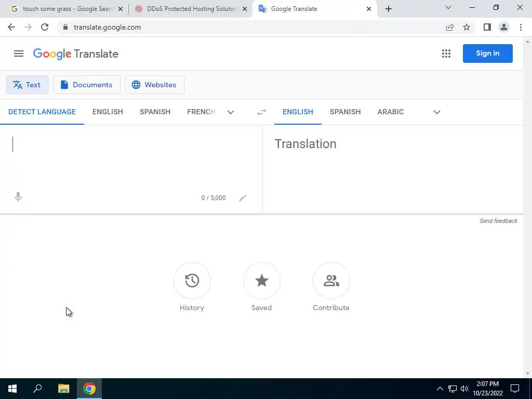The image size is (532, 399).
Task: Choose the Text translation mode
Action: click(27, 85)
